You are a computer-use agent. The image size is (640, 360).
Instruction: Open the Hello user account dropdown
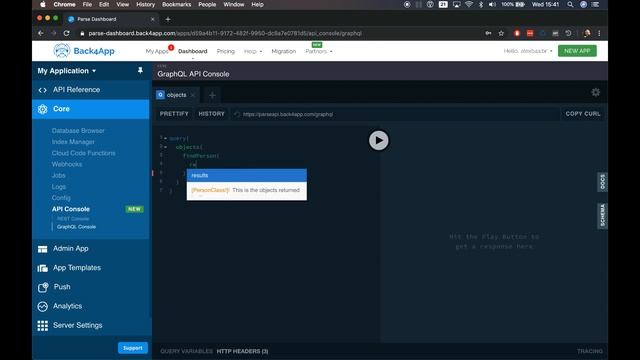pos(528,51)
